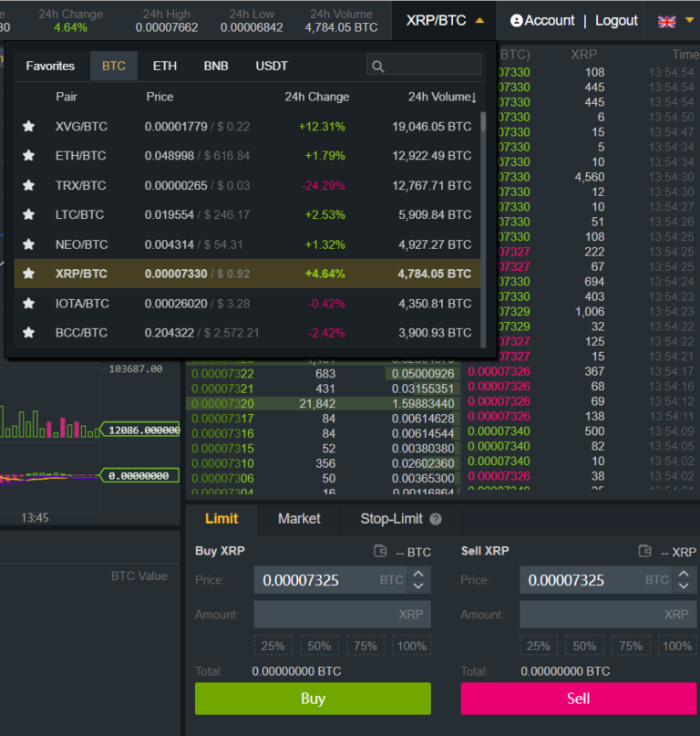
Task: Toggle favorite star for IOTA/BTC
Action: click(28, 304)
